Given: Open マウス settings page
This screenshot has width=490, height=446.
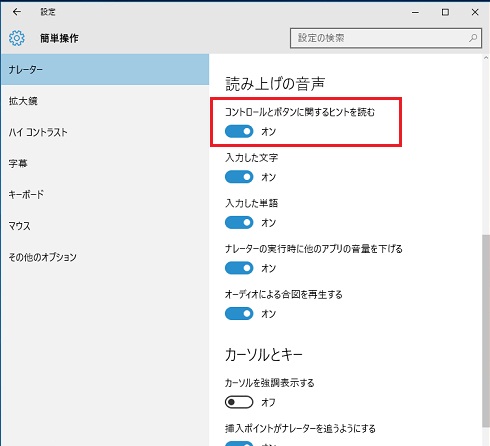Looking at the screenshot, I should coord(105,226).
